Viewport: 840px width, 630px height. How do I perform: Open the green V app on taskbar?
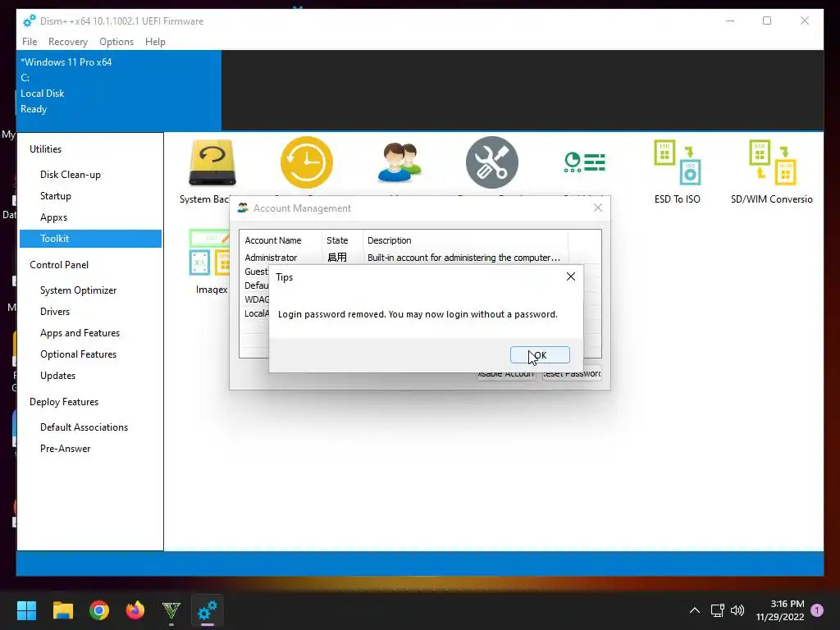[171, 610]
